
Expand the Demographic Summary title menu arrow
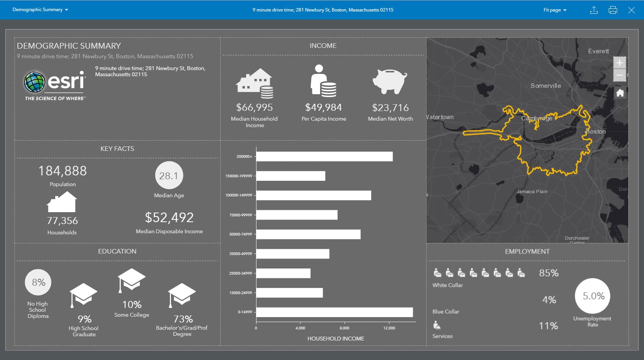tap(66, 10)
